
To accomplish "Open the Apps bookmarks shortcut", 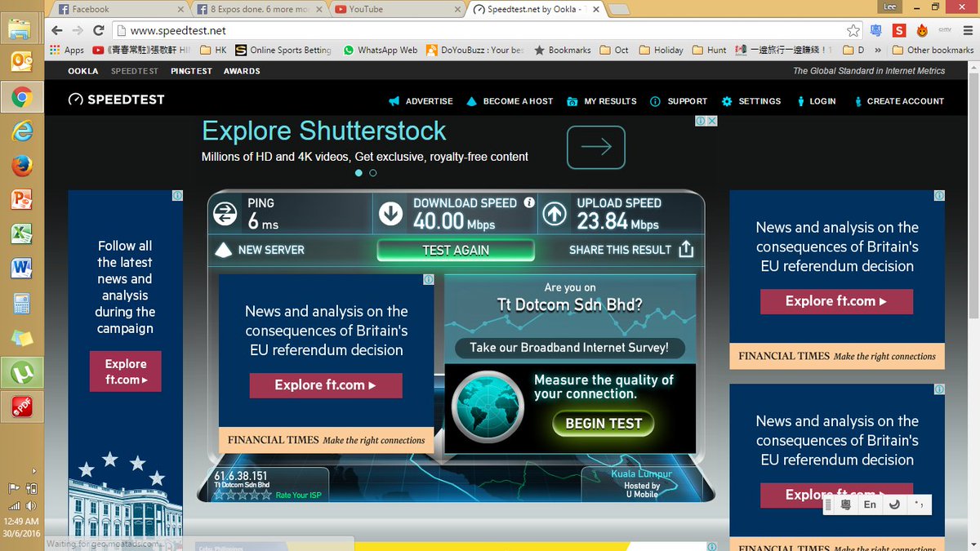I will (67, 50).
